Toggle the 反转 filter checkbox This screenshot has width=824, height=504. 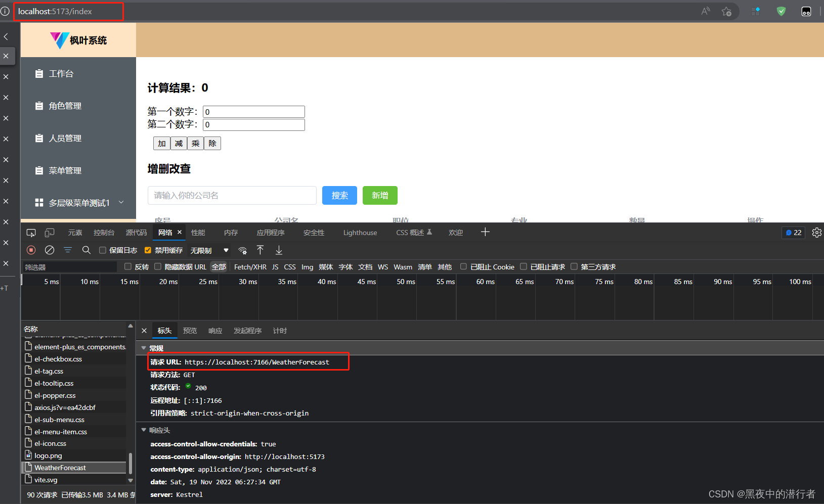pos(128,267)
